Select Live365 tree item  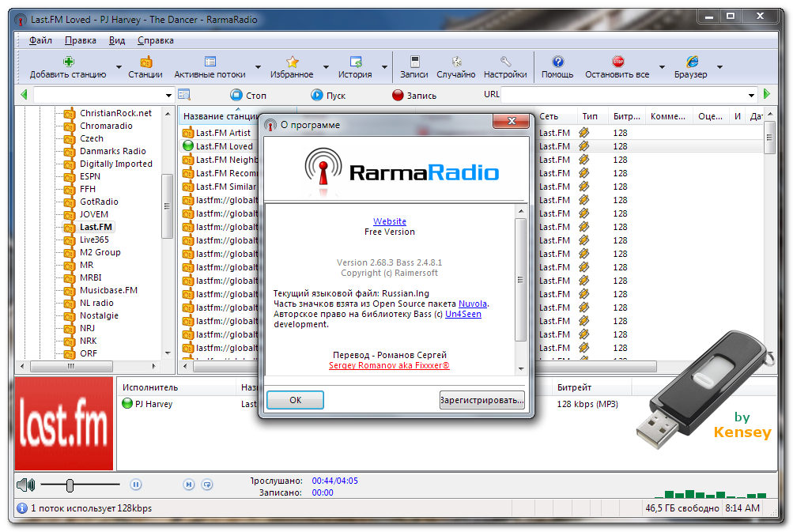tap(94, 240)
